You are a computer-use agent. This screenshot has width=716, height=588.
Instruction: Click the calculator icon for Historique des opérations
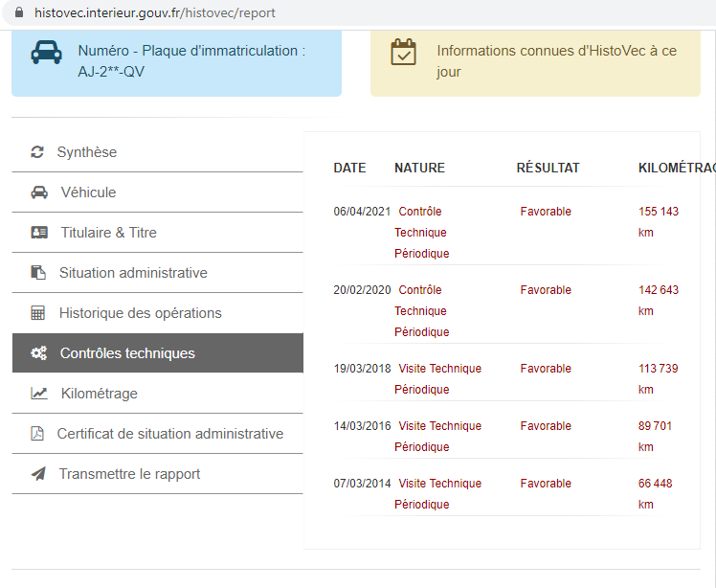coord(38,313)
